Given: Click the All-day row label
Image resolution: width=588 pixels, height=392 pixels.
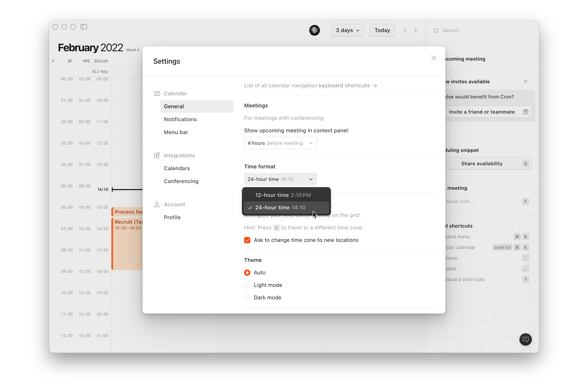Looking at the screenshot, I should click(x=100, y=71).
